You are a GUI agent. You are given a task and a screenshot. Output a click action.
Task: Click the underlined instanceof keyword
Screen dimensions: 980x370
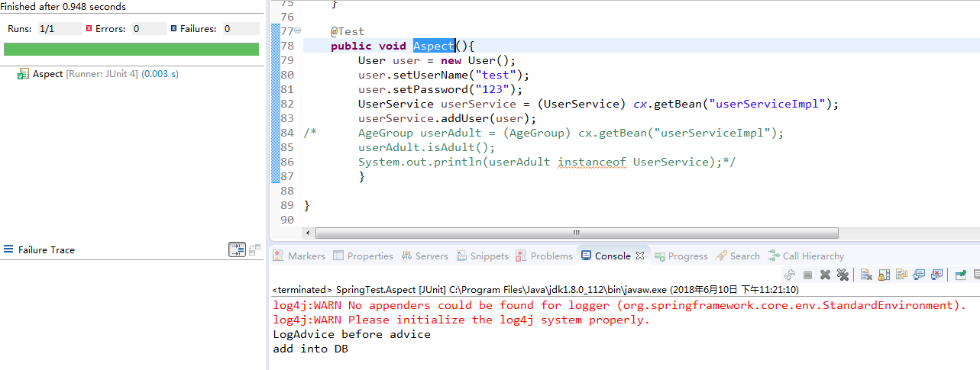pyautogui.click(x=592, y=162)
